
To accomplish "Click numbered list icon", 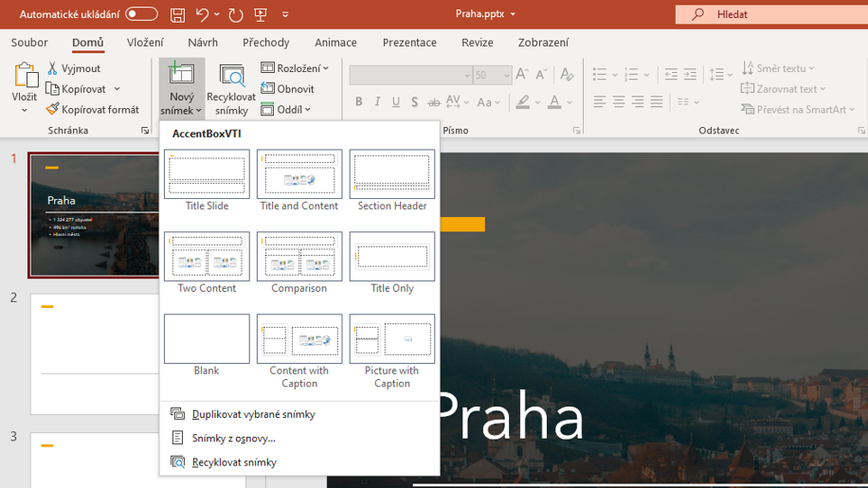I will (631, 74).
